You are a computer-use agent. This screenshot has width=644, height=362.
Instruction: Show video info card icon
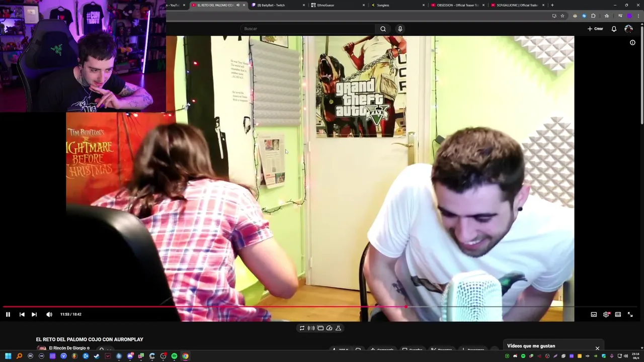click(x=632, y=43)
